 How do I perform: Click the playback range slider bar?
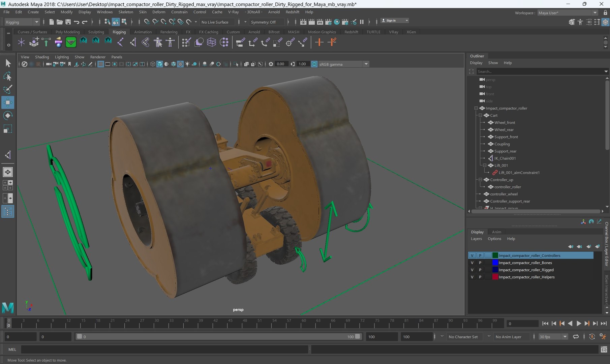point(218,336)
